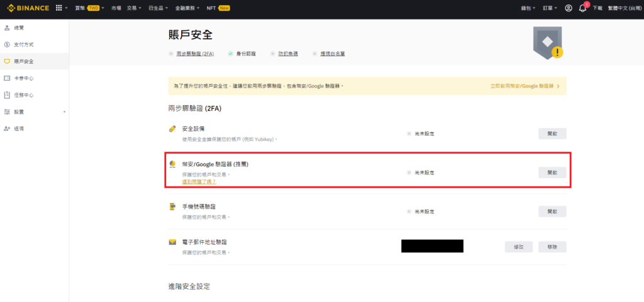The width and height of the screenshot is (644, 302).
Task: Open the apps grid menu icon
Action: pos(59,8)
